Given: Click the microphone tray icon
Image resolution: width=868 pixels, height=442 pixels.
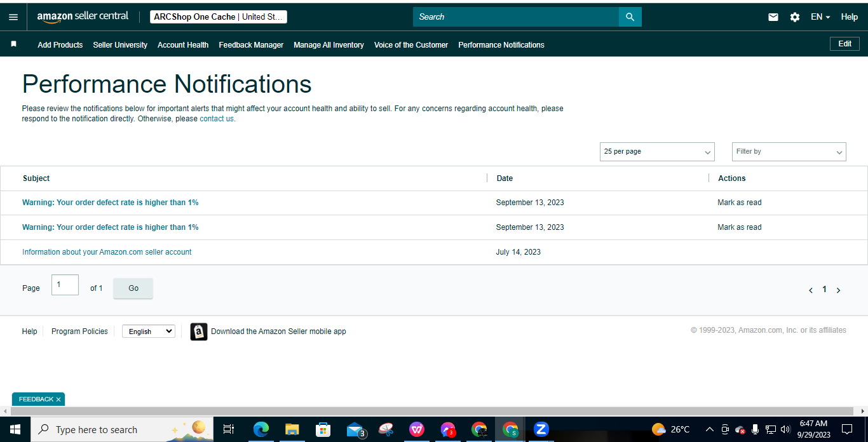Looking at the screenshot, I should pyautogui.click(x=755, y=429).
